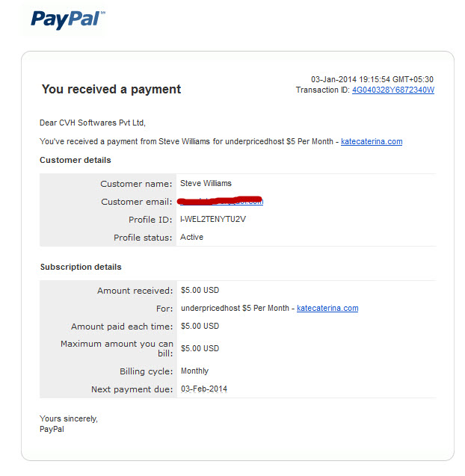Image resolution: width=465 pixels, height=476 pixels.
Task: Click the Subscription details heading
Action: [81, 267]
